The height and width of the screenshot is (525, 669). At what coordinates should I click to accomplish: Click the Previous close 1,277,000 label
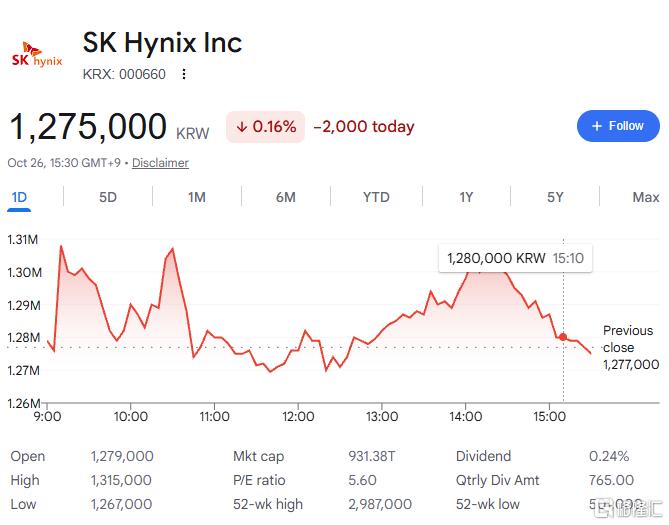tap(631, 347)
